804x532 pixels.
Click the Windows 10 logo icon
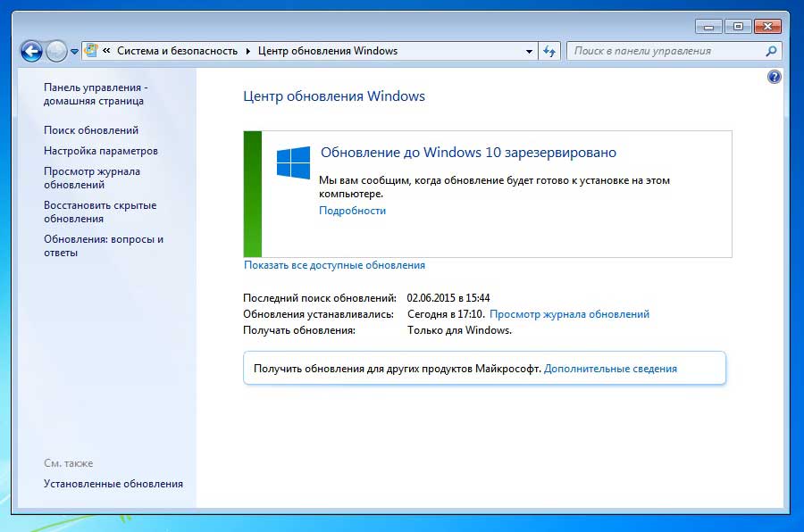(293, 162)
